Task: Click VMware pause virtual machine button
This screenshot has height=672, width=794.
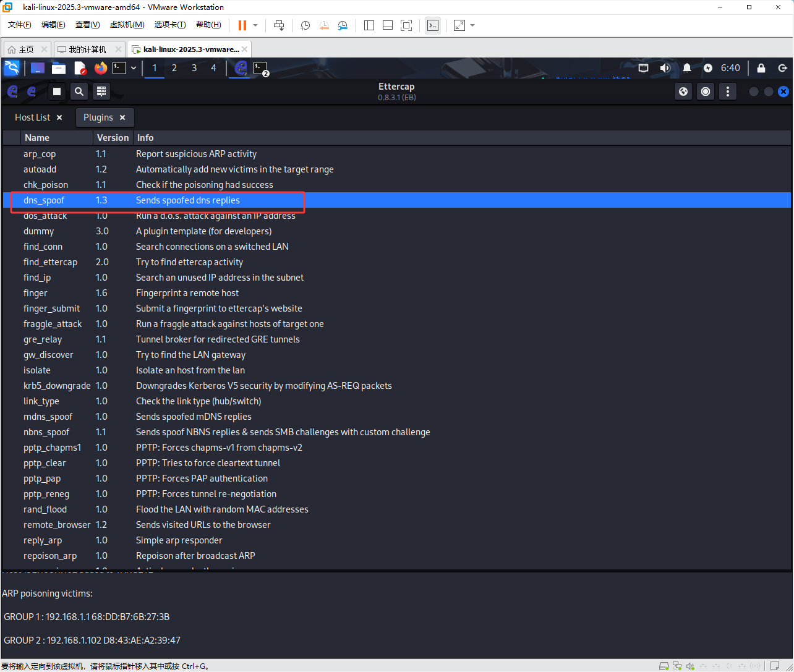Action: [x=242, y=25]
